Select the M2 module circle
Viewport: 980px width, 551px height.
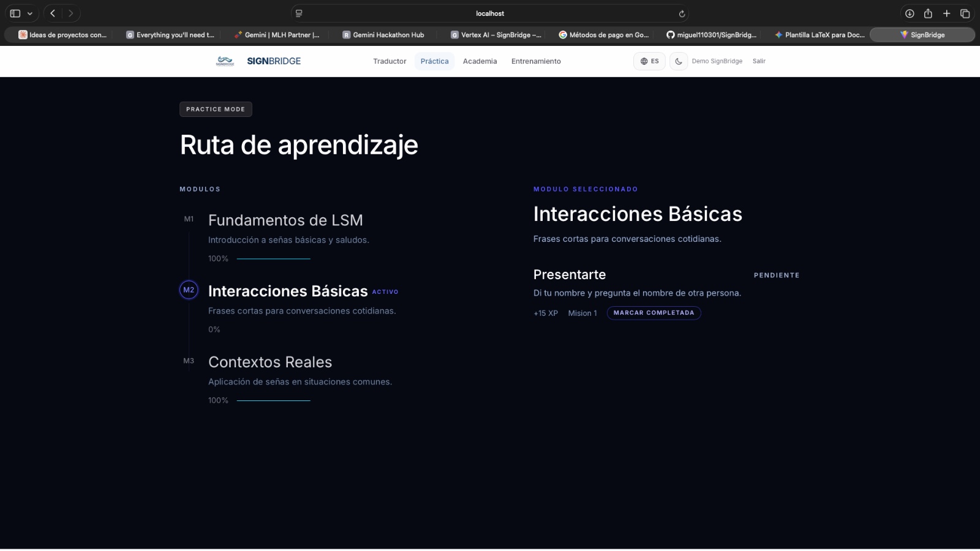click(x=189, y=290)
